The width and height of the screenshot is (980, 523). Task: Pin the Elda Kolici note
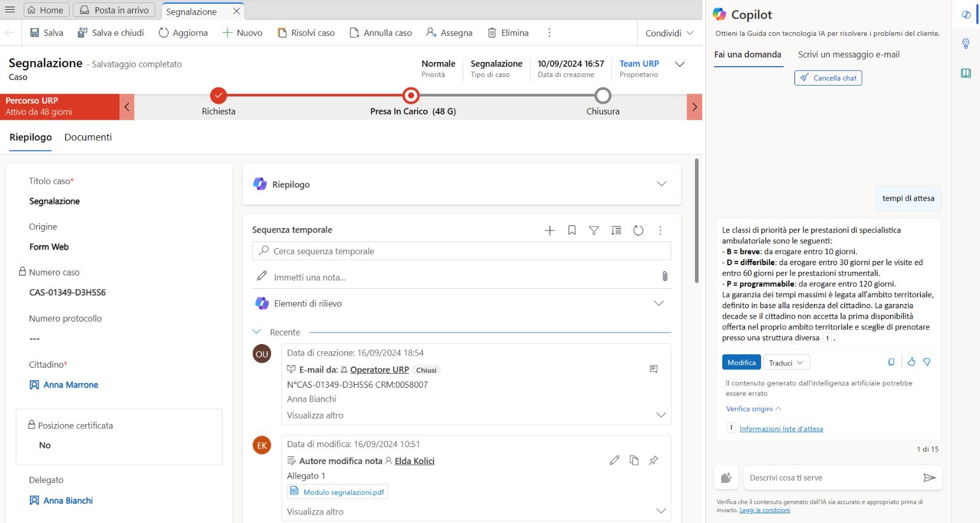click(x=653, y=461)
